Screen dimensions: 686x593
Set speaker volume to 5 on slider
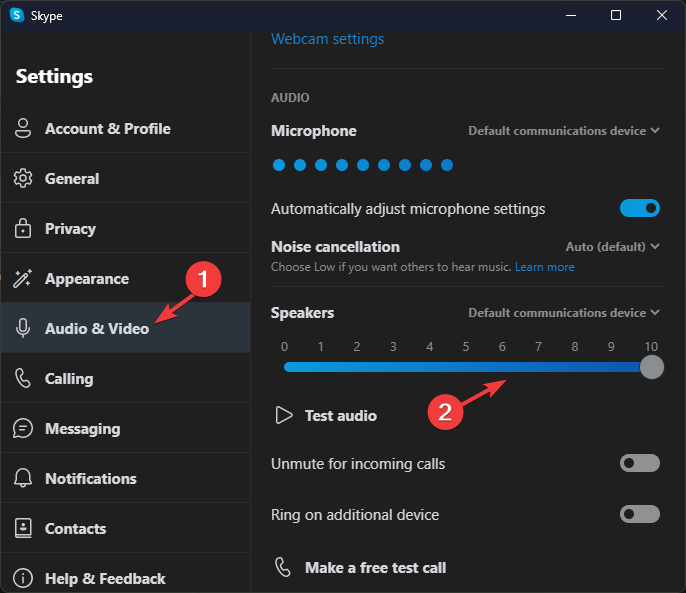[466, 367]
